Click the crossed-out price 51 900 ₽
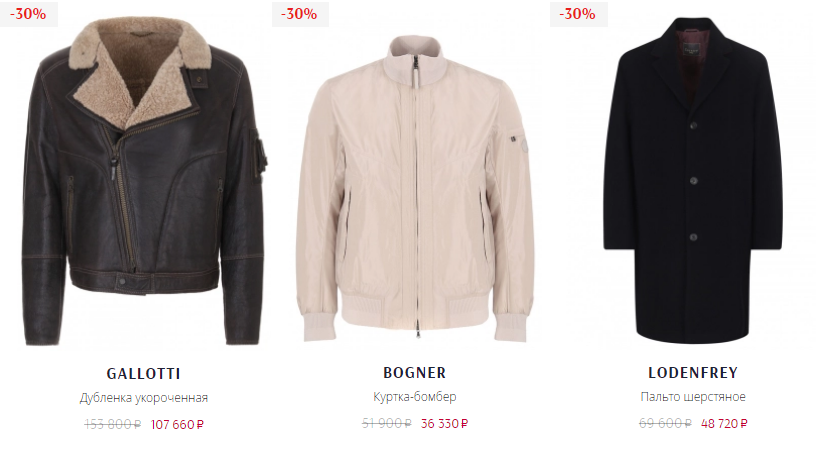823x451 pixels. pyautogui.click(x=386, y=423)
